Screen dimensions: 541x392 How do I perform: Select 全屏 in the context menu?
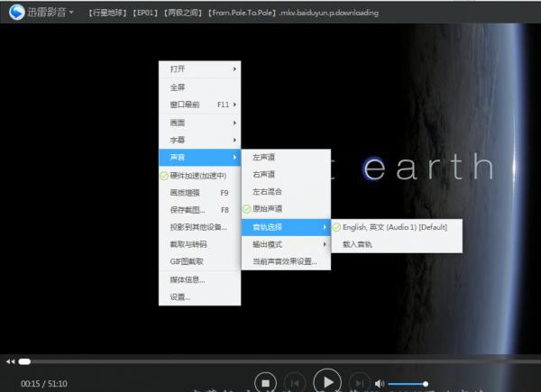pos(200,87)
